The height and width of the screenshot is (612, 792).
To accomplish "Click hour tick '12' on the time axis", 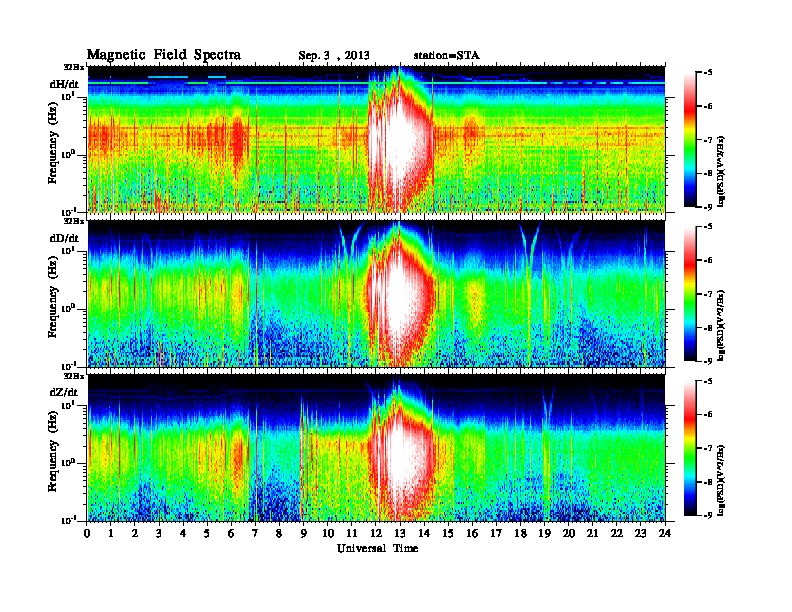I will click(x=376, y=533).
